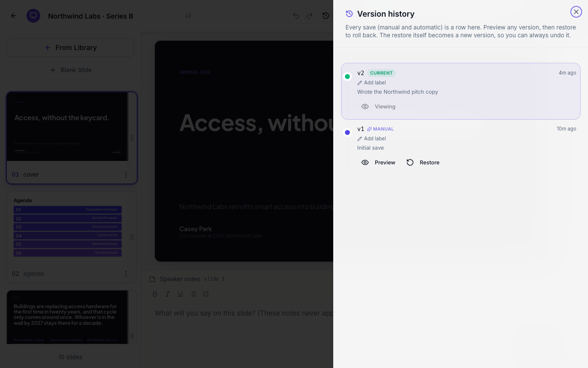Insert bulleted list in speaker notes
This screenshot has height=368, width=588.
coord(193,294)
